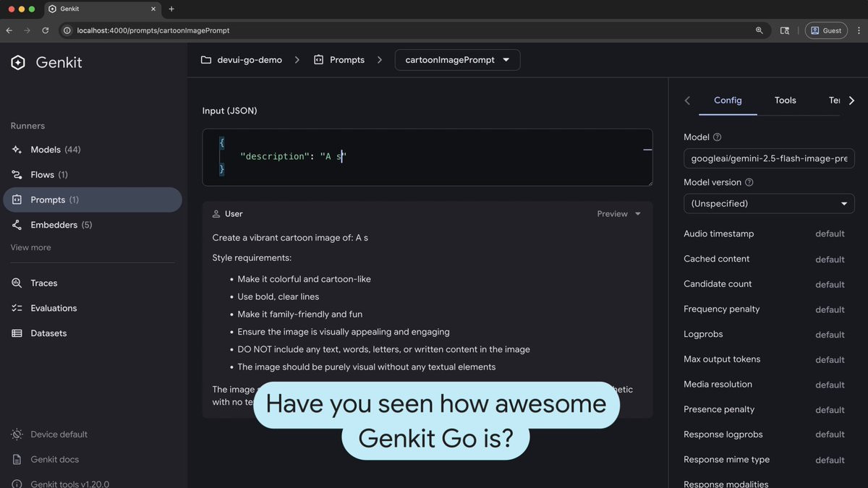Click Logprobs default value
Viewport: 868px width, 488px height.
pyautogui.click(x=830, y=335)
